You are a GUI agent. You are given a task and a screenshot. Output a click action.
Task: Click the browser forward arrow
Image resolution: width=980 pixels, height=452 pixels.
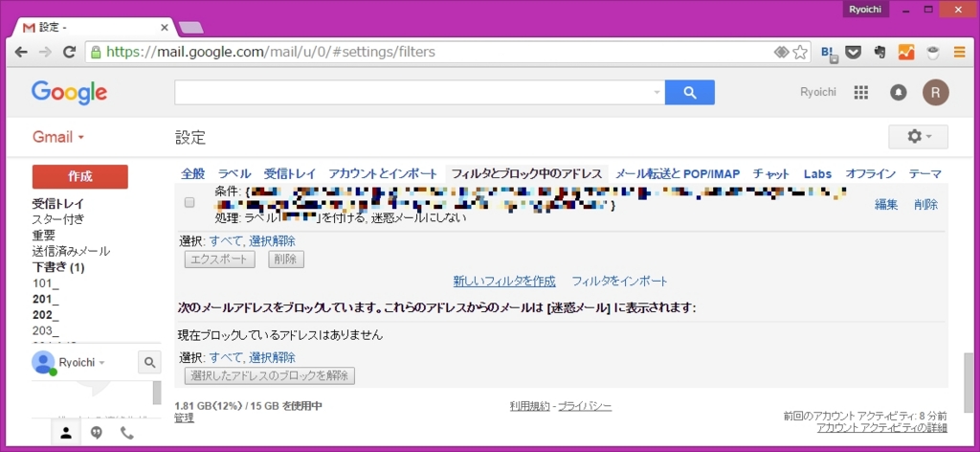[x=45, y=52]
